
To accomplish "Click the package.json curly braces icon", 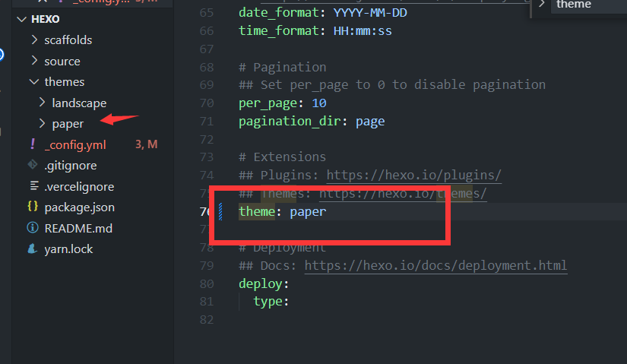I will [x=33, y=207].
